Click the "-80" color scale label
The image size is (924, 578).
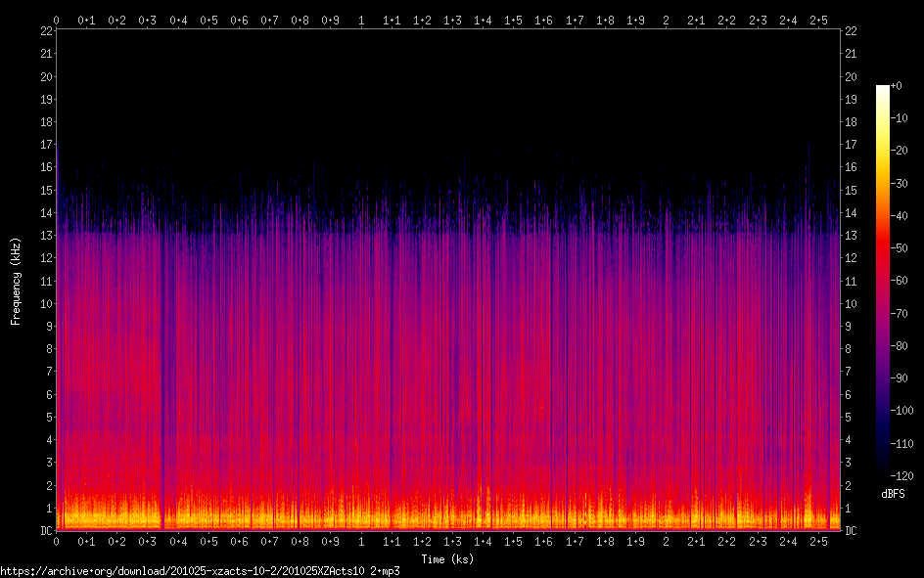click(900, 346)
